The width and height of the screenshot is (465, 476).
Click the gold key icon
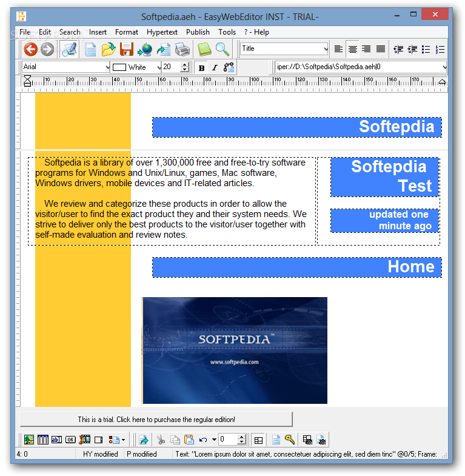pos(290,439)
